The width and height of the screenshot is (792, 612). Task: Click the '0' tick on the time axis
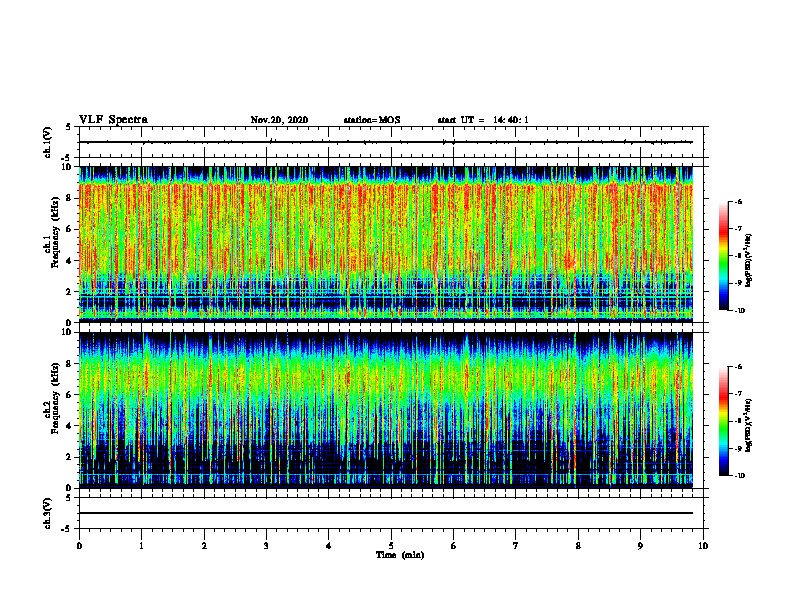[x=79, y=546]
